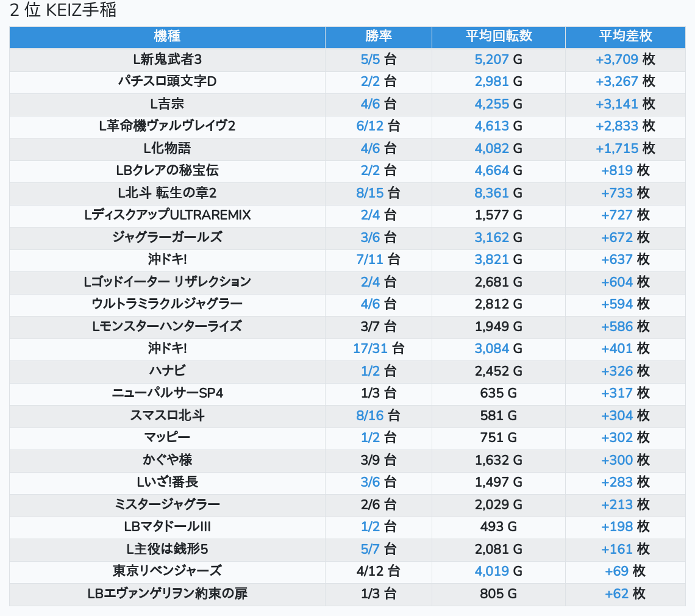Select the +62 average difference value

pos(616,593)
